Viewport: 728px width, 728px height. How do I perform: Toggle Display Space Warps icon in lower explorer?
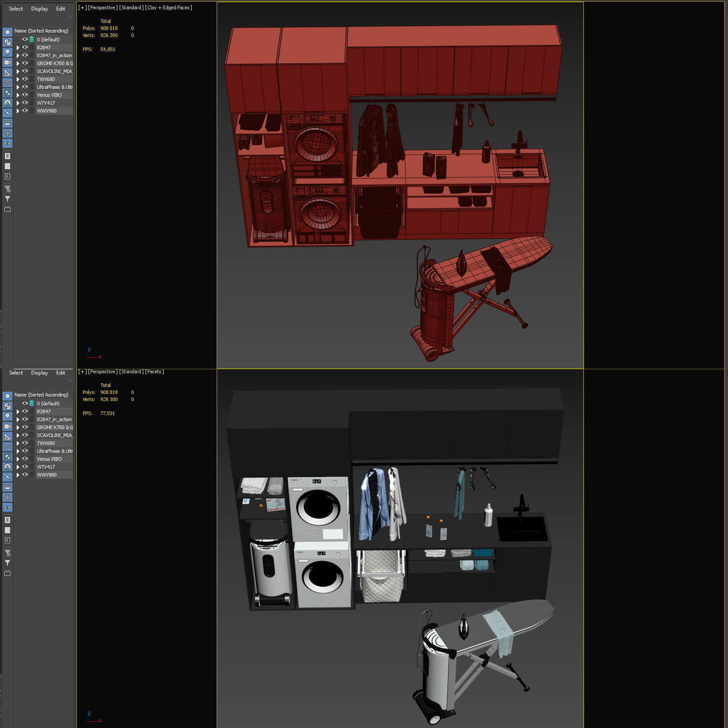(7, 447)
